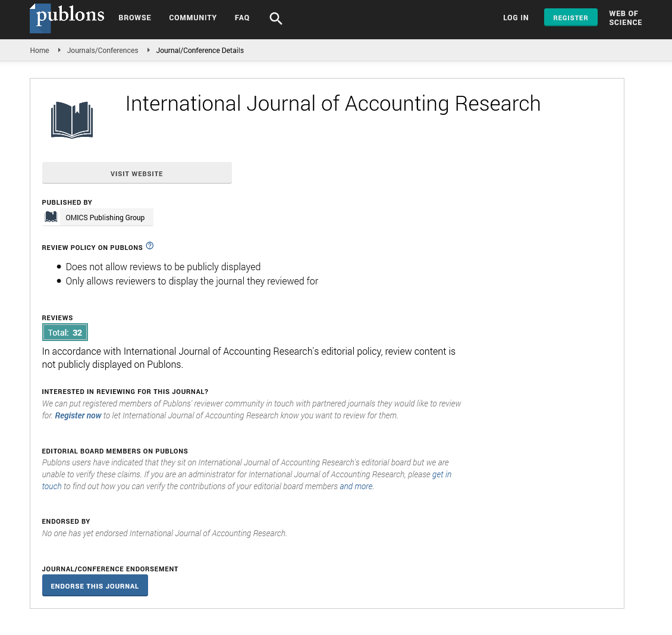Click Log In
Image resolution: width=672 pixels, height=635 pixels.
pyautogui.click(x=516, y=18)
